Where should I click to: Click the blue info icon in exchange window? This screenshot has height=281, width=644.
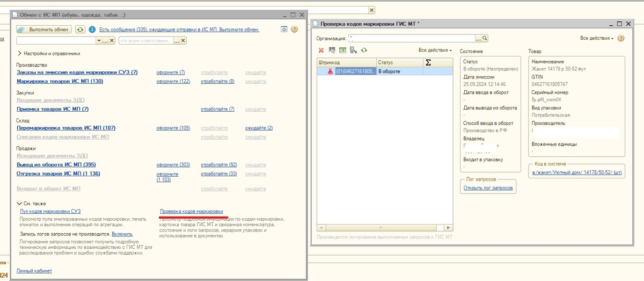pos(92,30)
